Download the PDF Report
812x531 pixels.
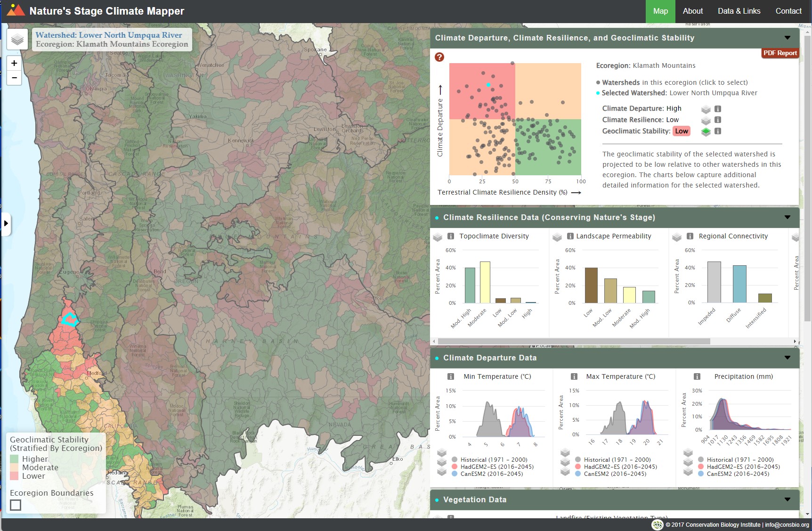(x=780, y=53)
